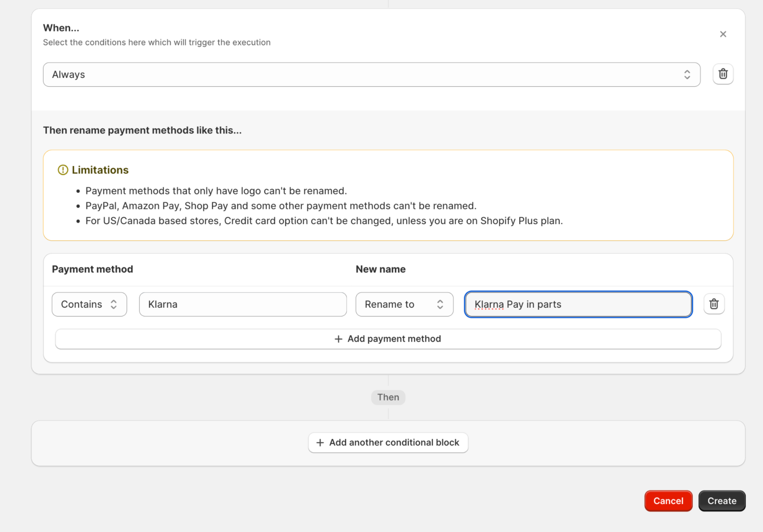Click the chevrons beside Contains
This screenshot has height=532, width=763.
point(114,304)
